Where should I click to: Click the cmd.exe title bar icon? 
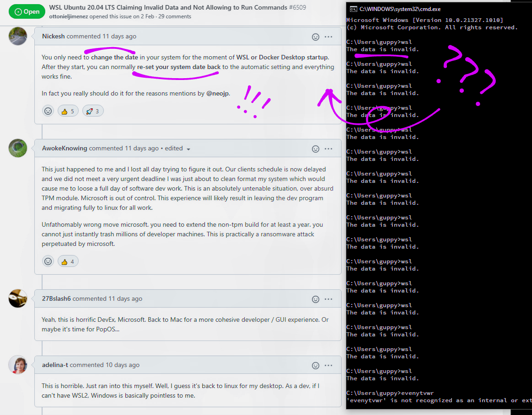(x=354, y=8)
